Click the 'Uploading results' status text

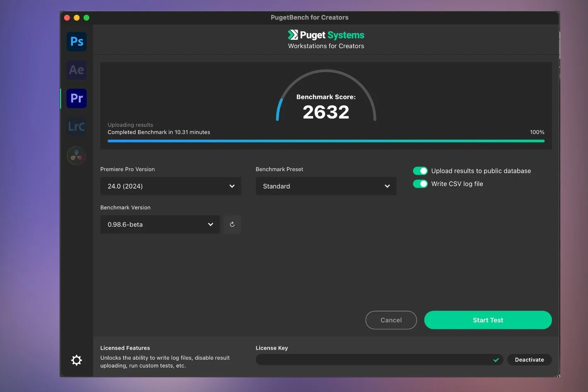click(130, 125)
